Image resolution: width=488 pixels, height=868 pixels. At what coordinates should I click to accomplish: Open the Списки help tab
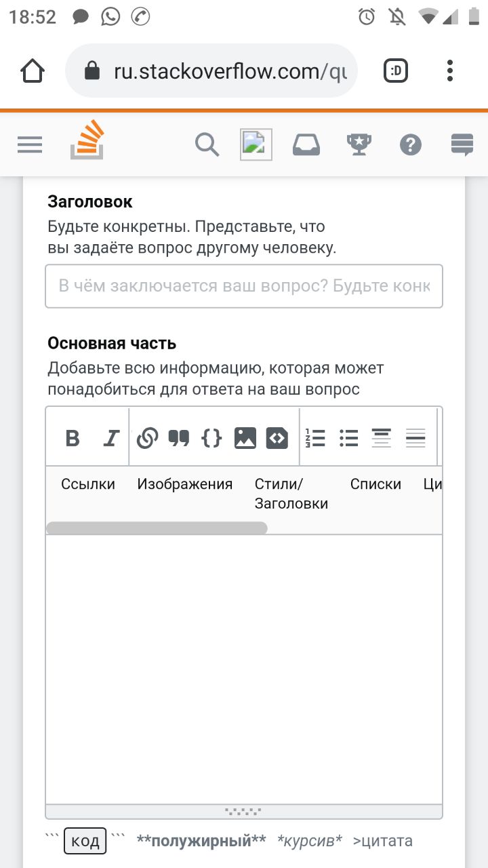[375, 484]
